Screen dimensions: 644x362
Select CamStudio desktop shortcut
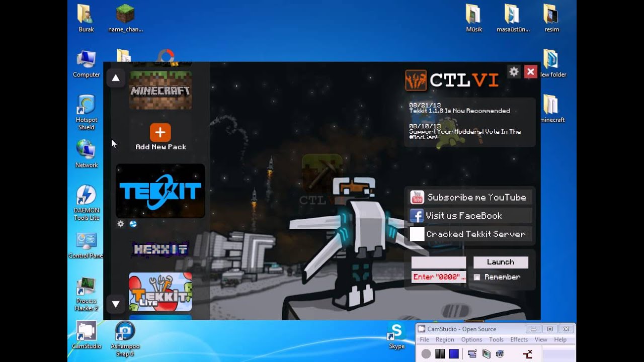pyautogui.click(x=86, y=335)
